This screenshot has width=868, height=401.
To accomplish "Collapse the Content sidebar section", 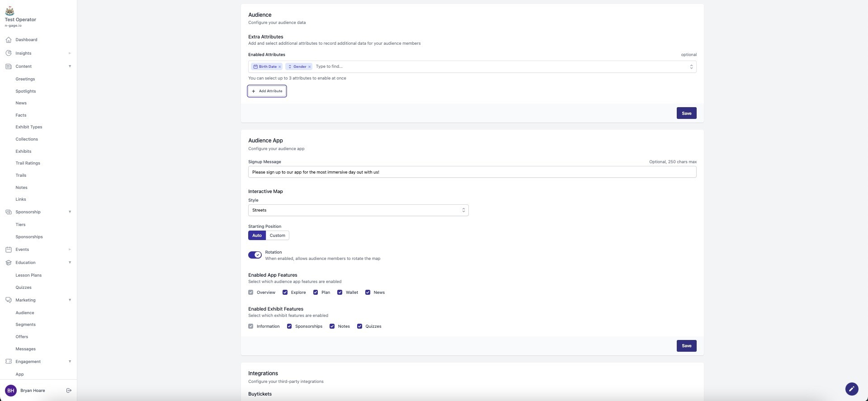I will point(70,66).
